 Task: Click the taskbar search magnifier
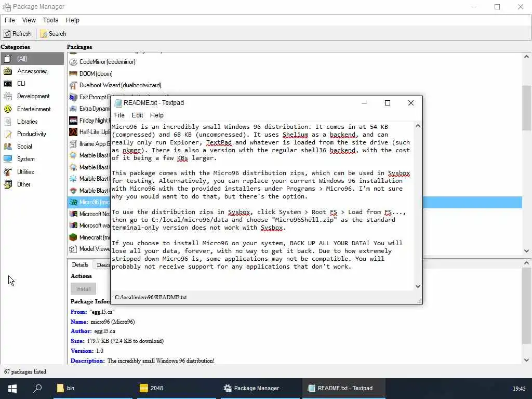pyautogui.click(x=37, y=388)
